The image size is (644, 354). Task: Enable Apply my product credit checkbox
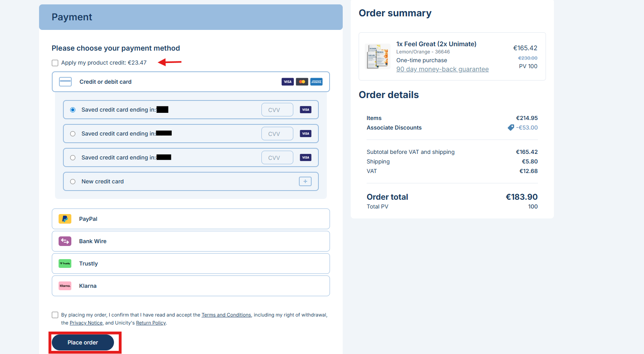(55, 63)
